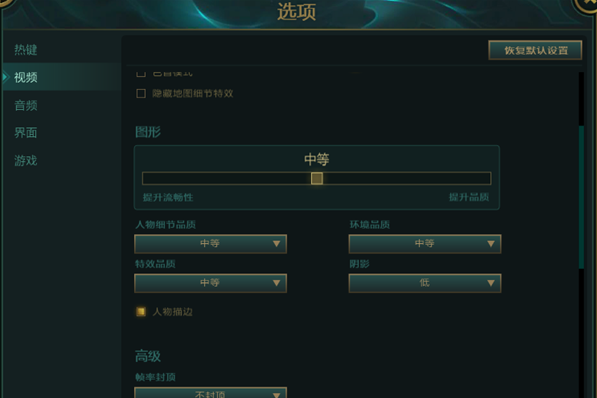Click the 帧率封顶 dropdown arrow icon
The height and width of the screenshot is (398, 597).
click(276, 395)
